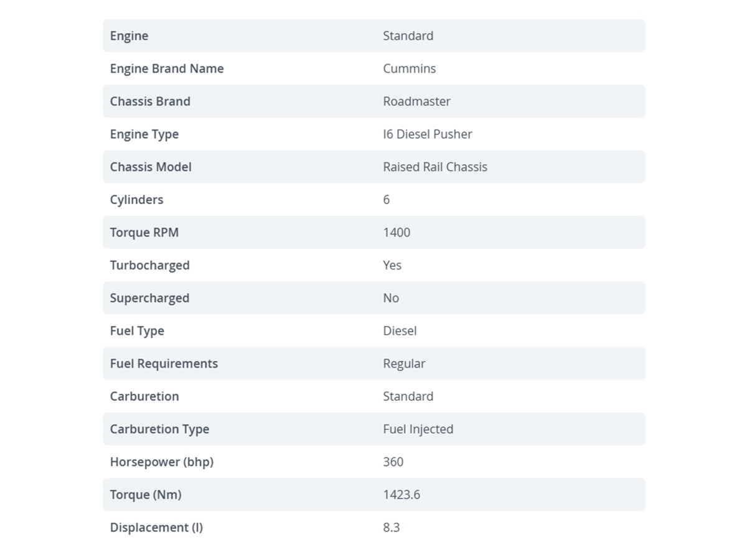Click the Yes value for Turbocharged

[392, 265]
